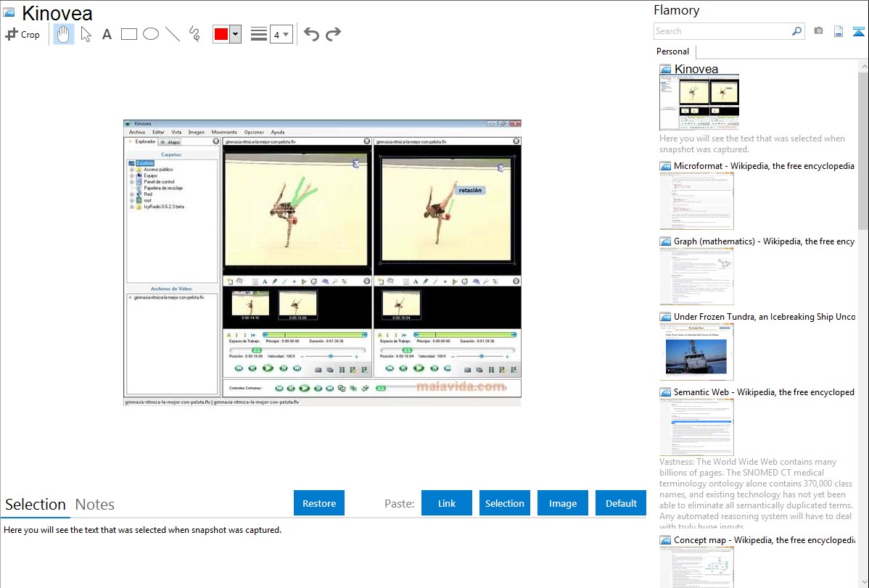
Task: Redo the last undone action
Action: [333, 34]
